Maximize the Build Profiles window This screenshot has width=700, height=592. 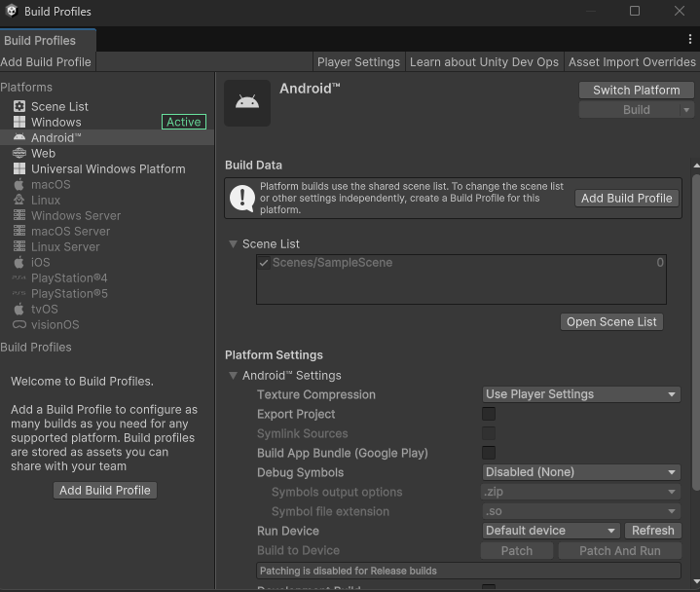[635, 11]
